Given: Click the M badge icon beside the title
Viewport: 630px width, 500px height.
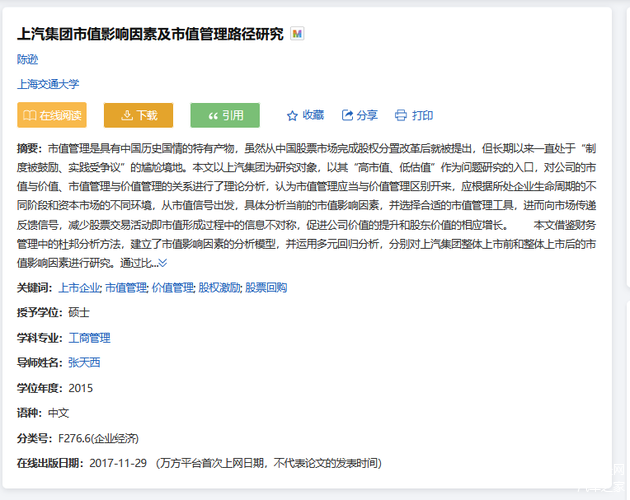Looking at the screenshot, I should 297,34.
